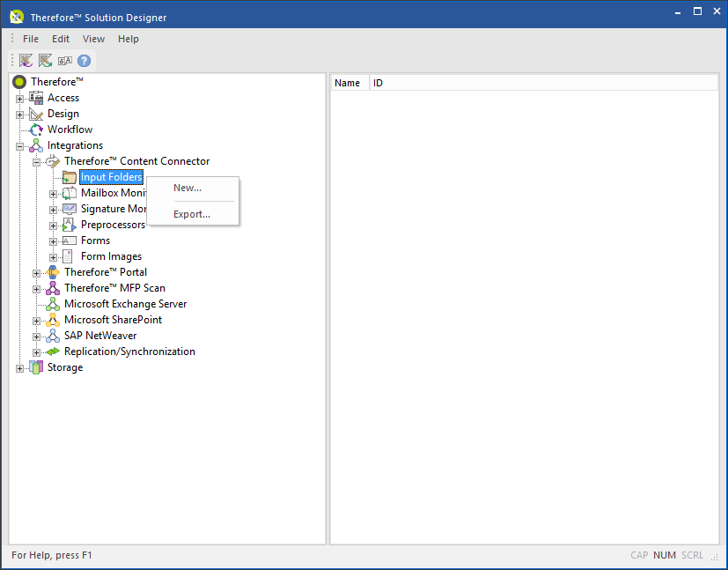Open the translation 'aA' toolbar icon
Image resolution: width=728 pixels, height=570 pixels.
64,60
